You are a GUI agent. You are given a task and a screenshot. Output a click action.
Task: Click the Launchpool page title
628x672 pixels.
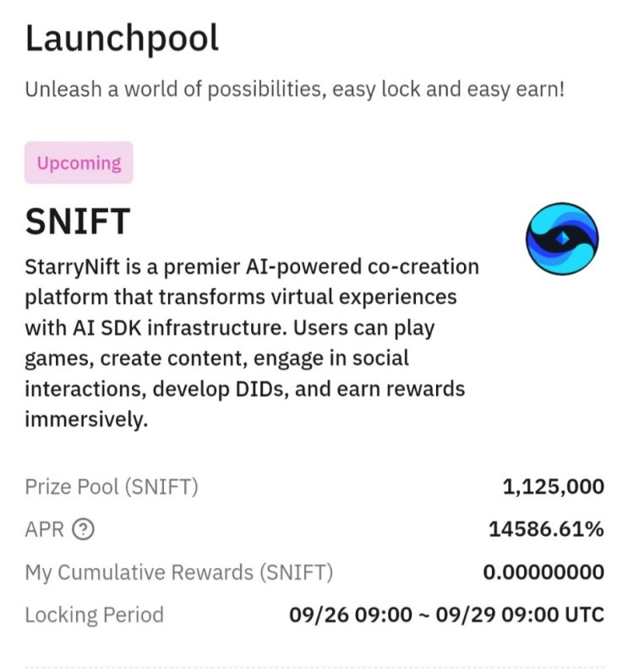[x=122, y=39]
